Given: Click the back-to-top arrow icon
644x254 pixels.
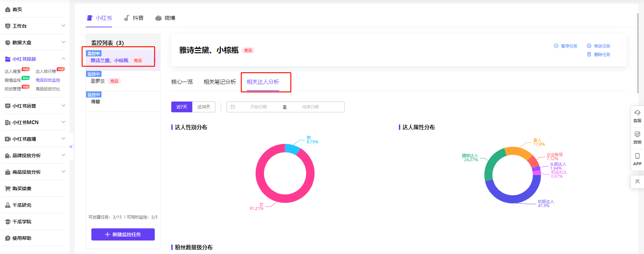Looking at the screenshot, I should (637, 181).
